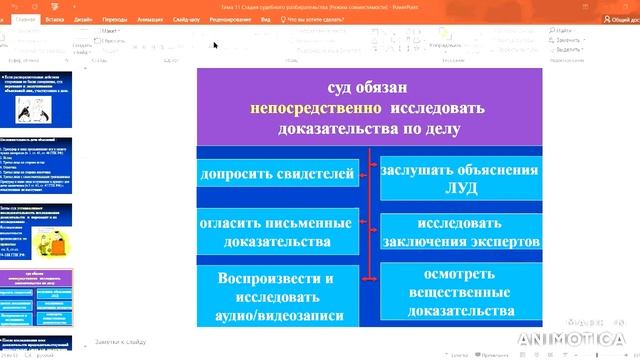640x360 pixels.
Task: Click the zoom in plus icon
Action: coord(627,356)
